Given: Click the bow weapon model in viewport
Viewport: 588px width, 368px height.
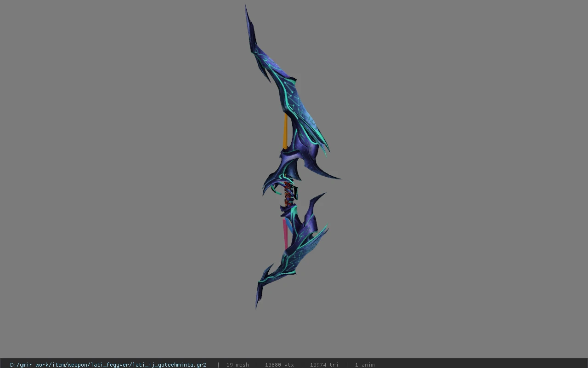Looking at the screenshot, I should [x=293, y=156].
